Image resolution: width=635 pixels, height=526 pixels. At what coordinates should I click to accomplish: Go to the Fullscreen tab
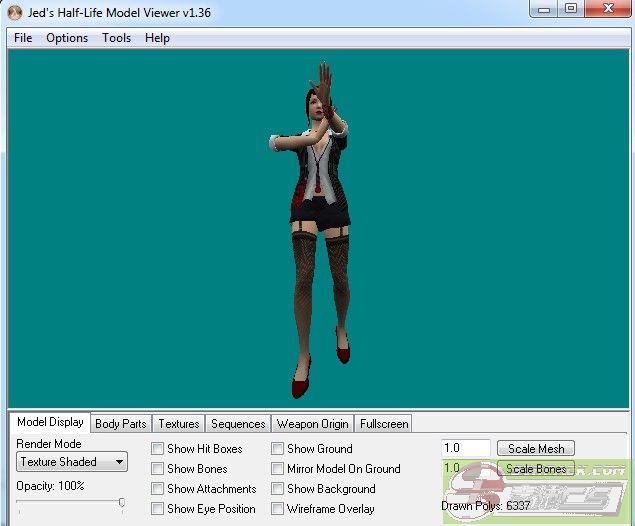coord(383,424)
